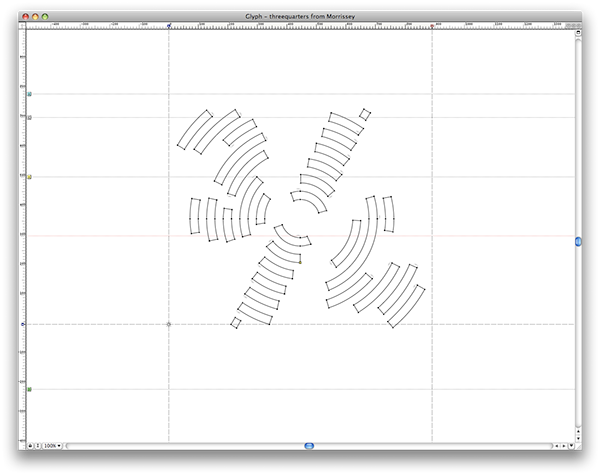The width and height of the screenshot is (600, 475).
Task: Click the window resize grip corner
Action: pos(578,446)
